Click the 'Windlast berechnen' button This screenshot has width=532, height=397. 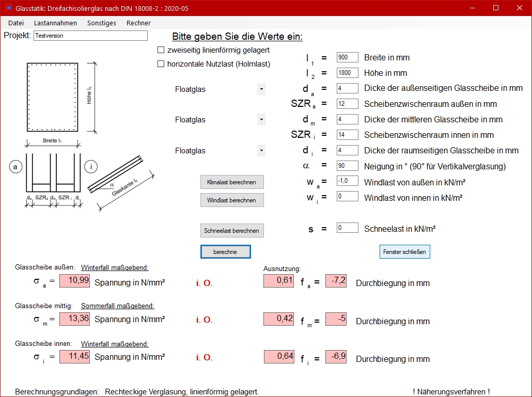tap(232, 200)
